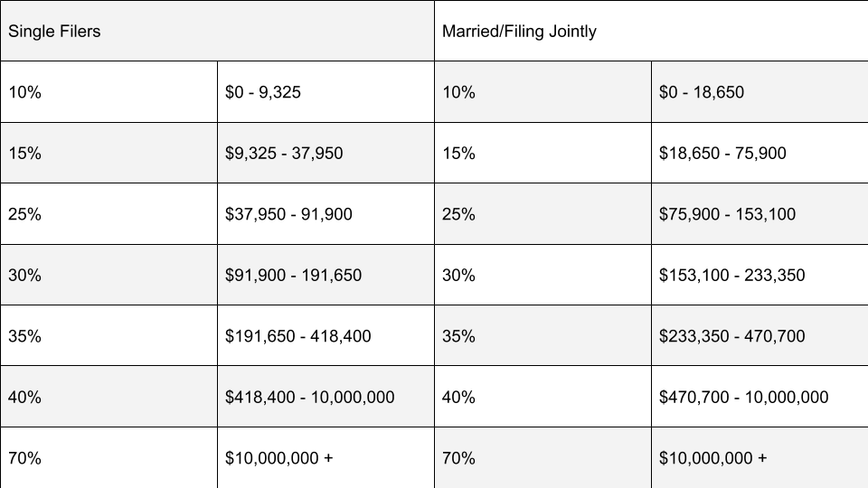Select the $37,950 - 91,900 cell
868x488 pixels.
coord(325,213)
